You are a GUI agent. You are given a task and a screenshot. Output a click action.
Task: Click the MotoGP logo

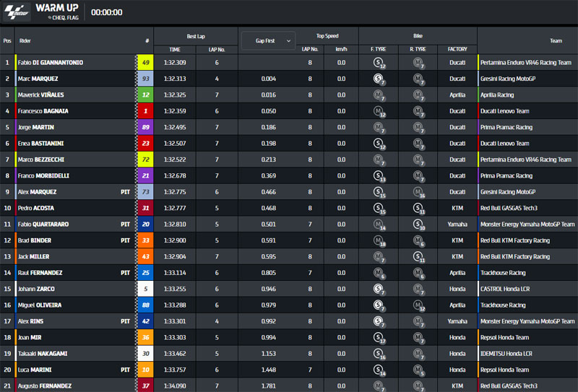pos(16,12)
